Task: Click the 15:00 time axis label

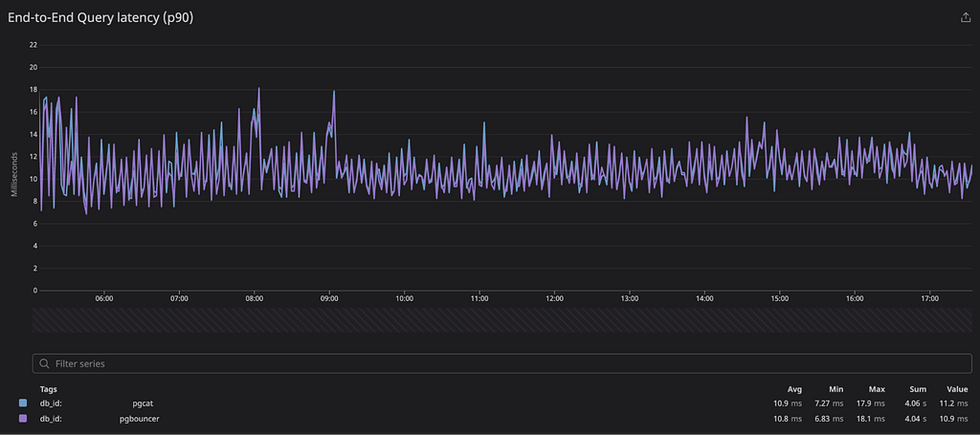Action: coord(779,298)
